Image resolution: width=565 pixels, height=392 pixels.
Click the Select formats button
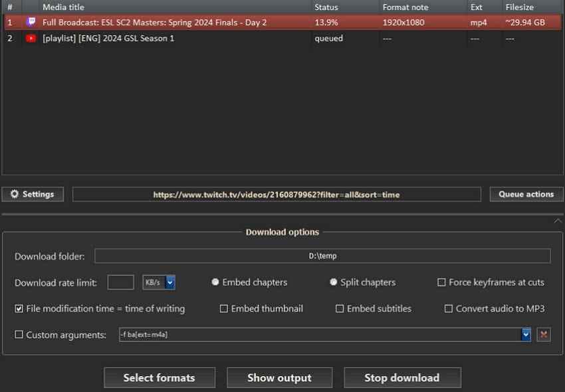point(160,377)
